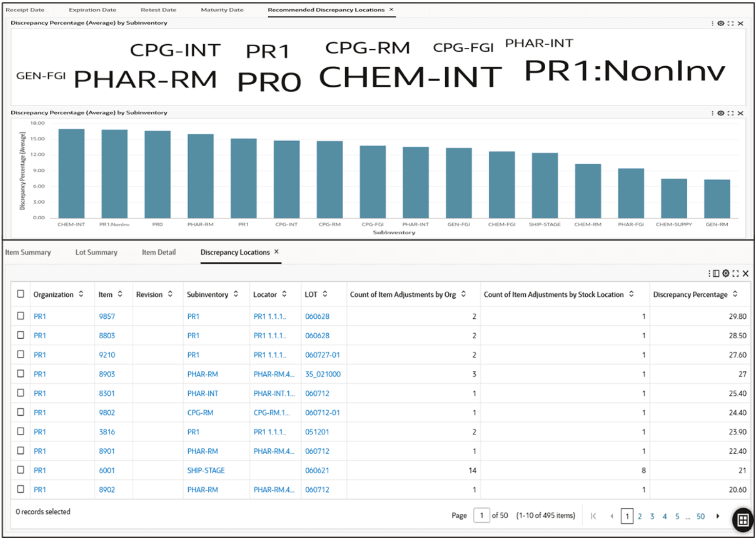Viewport: 756px width, 539px height.
Task: Click the 29.80 discrepancy percentage value
Action: coord(738,317)
